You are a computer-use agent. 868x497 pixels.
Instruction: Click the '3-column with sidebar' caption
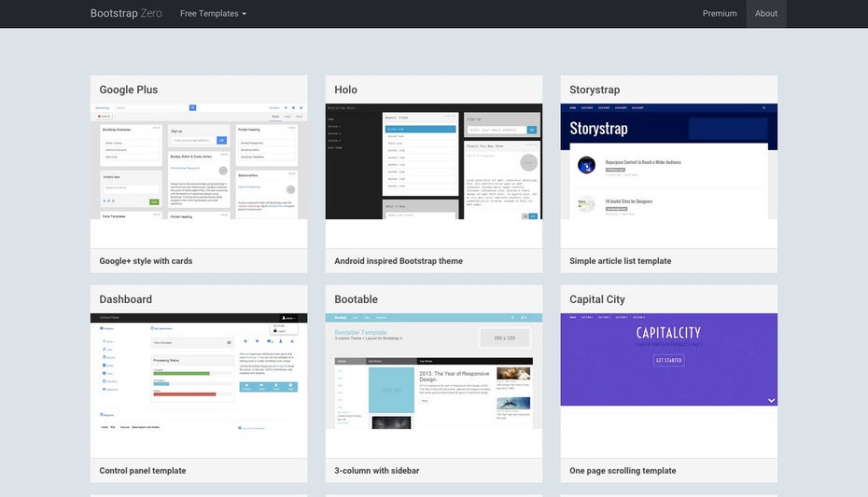376,471
